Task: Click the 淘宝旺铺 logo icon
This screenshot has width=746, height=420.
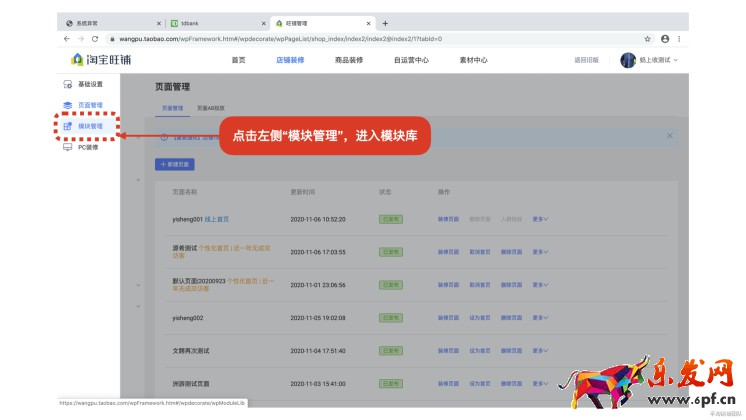Action: pos(78,60)
